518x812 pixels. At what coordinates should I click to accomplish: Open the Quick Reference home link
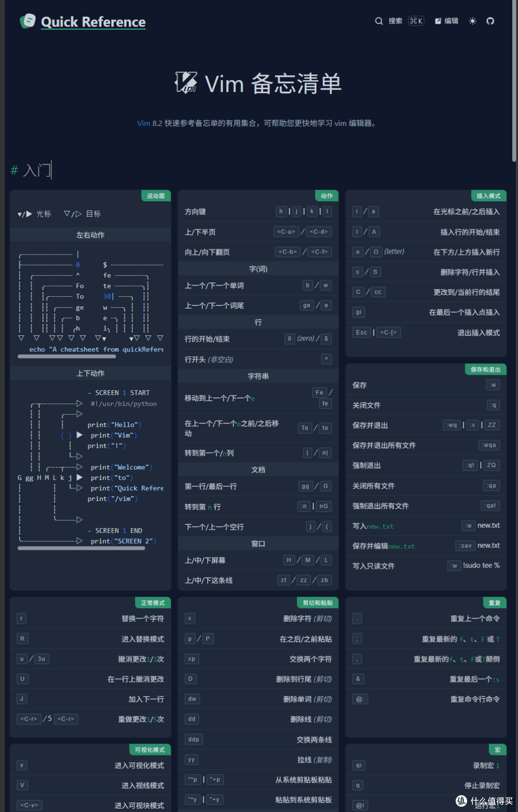[x=93, y=22]
